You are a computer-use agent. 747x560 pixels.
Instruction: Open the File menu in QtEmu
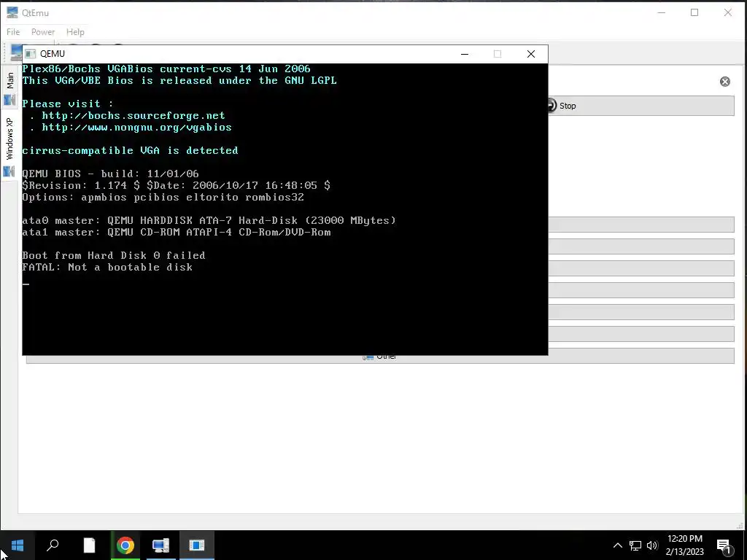(13, 32)
